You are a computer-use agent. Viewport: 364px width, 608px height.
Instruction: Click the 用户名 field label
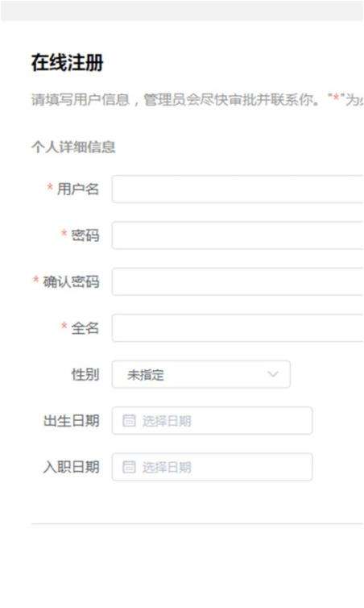[x=78, y=189]
